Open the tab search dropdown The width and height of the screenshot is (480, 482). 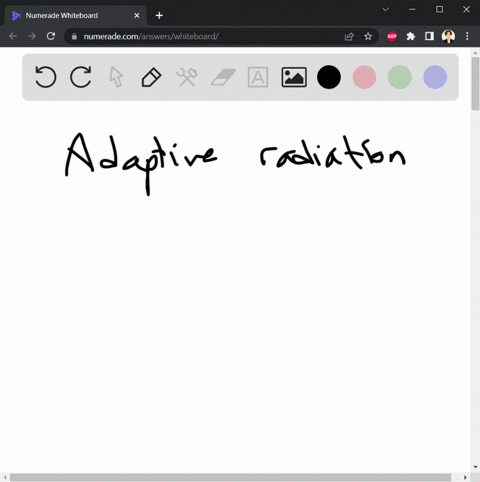tap(386, 9)
